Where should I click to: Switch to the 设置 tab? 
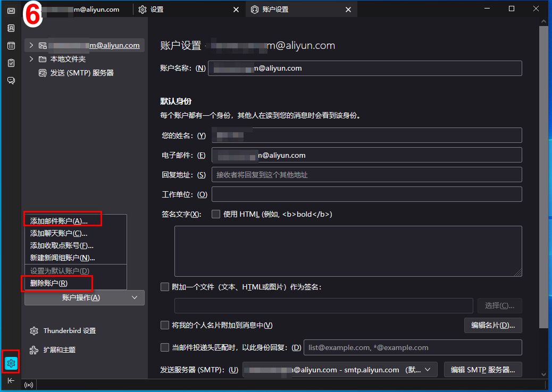coord(190,10)
